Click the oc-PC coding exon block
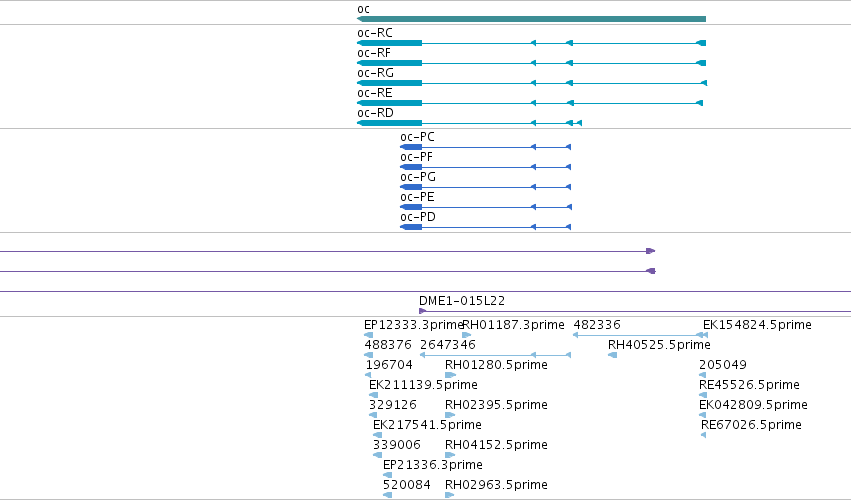The image size is (851, 500). (x=411, y=147)
